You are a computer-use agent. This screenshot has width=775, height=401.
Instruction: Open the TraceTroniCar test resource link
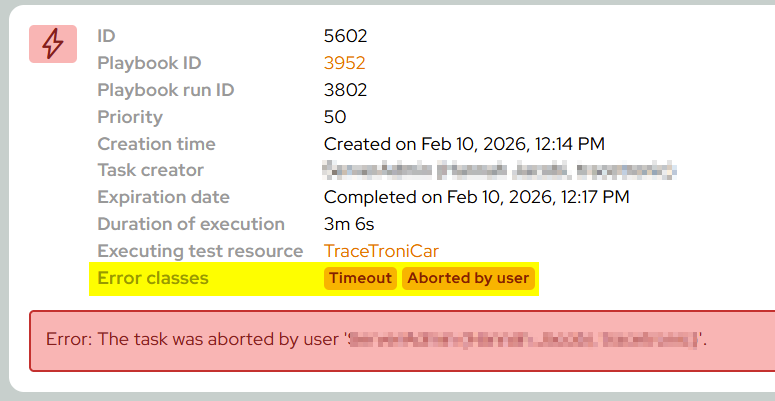pyautogui.click(x=381, y=251)
